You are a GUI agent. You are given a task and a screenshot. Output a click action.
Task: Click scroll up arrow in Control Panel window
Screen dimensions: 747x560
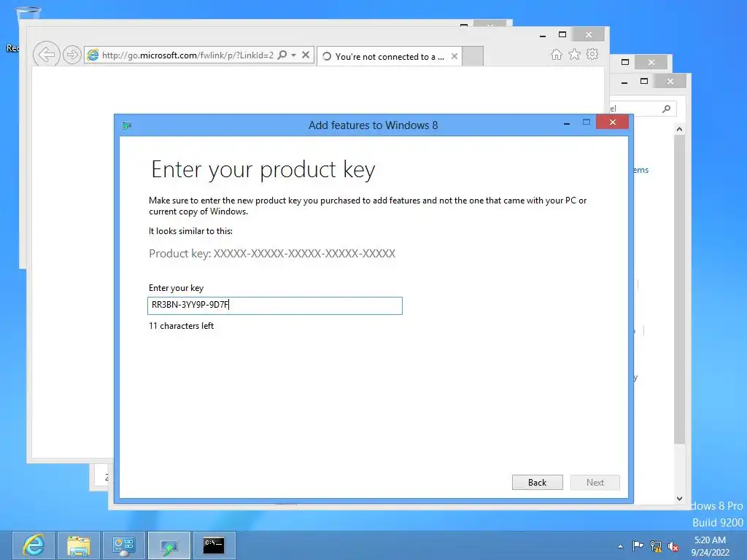pyautogui.click(x=679, y=129)
